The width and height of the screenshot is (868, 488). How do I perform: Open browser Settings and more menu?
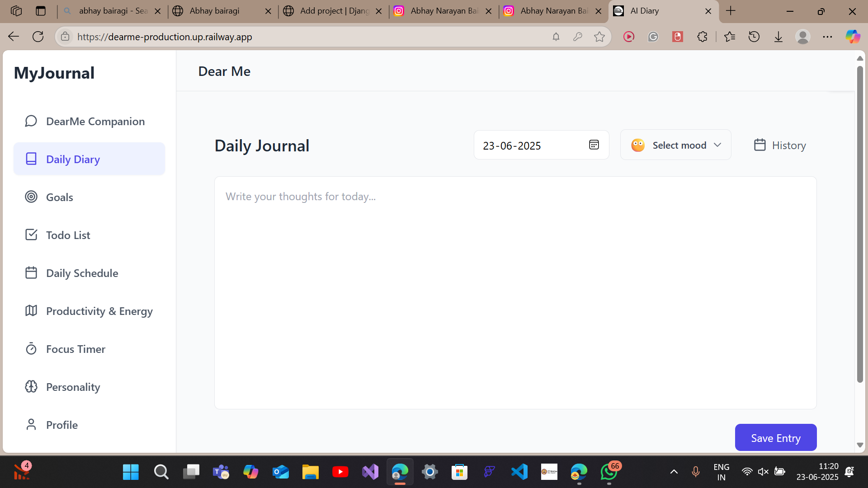827,37
